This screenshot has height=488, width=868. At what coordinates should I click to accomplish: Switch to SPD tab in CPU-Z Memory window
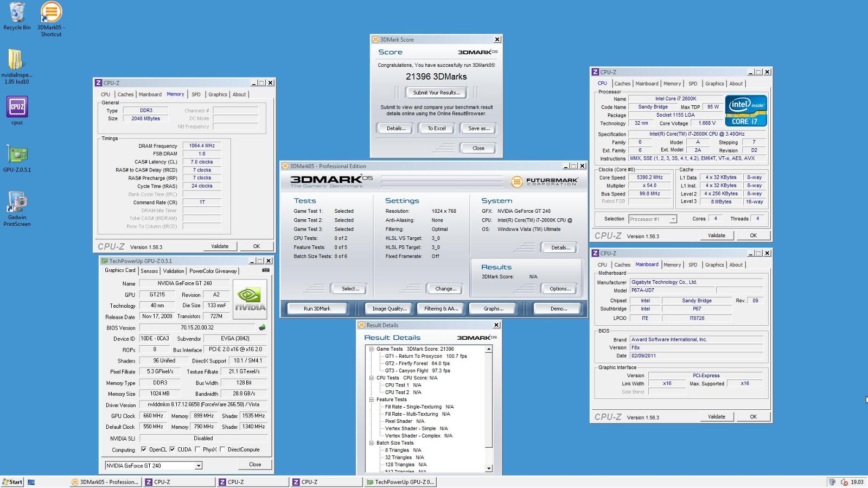(196, 94)
